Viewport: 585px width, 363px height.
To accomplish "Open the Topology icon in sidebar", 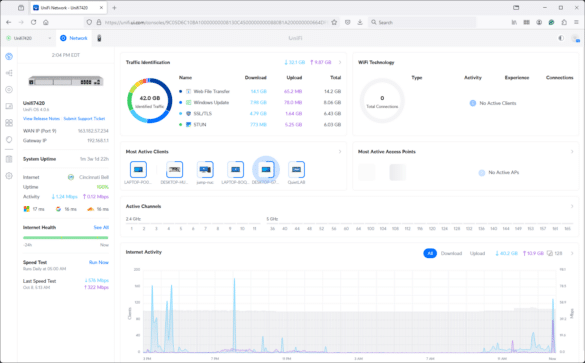I will tap(9, 73).
